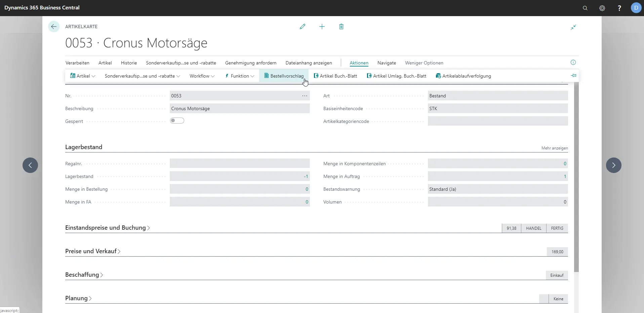Click the Dynamics 365 Business Central title

(x=42, y=7)
